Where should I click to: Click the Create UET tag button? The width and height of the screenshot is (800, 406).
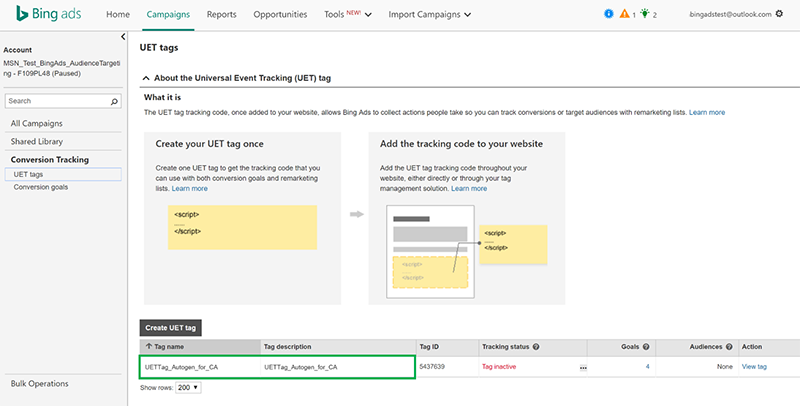tap(170, 328)
